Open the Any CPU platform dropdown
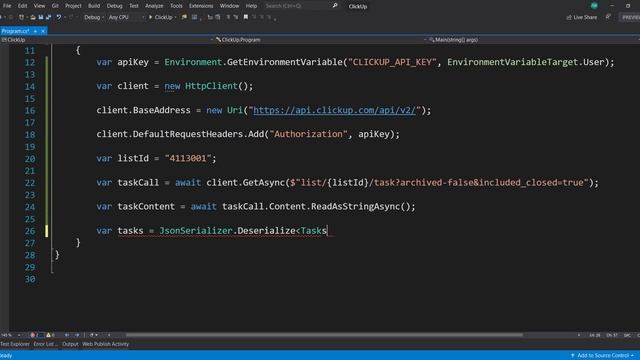 click(126, 17)
